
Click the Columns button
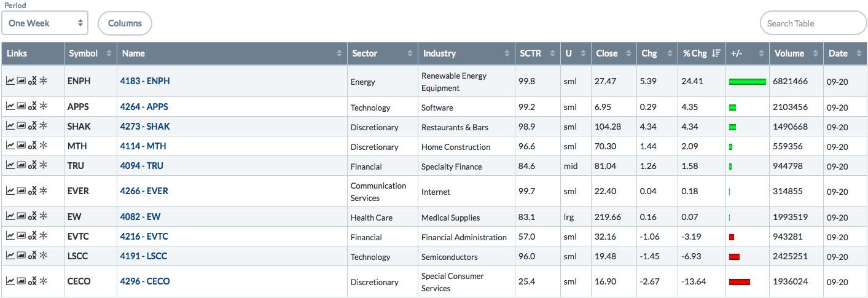click(x=125, y=23)
